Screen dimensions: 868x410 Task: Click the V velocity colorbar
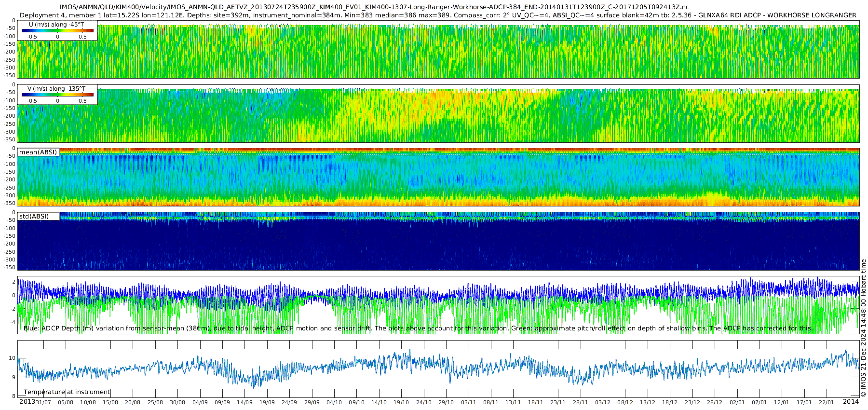(57, 95)
